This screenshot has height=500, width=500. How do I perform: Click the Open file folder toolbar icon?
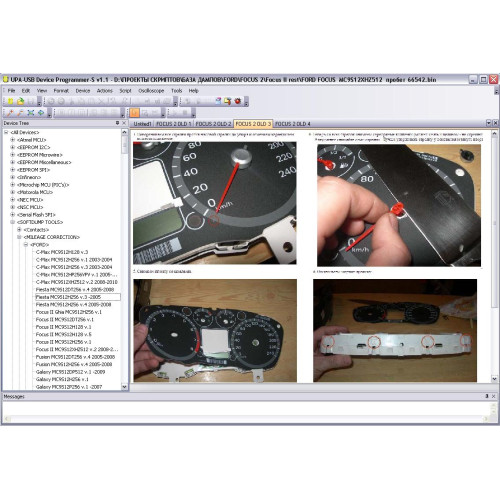click(21, 101)
